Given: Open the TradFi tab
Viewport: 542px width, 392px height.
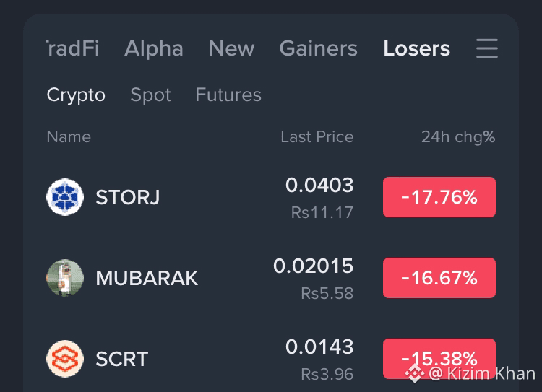Looking at the screenshot, I should click(73, 48).
